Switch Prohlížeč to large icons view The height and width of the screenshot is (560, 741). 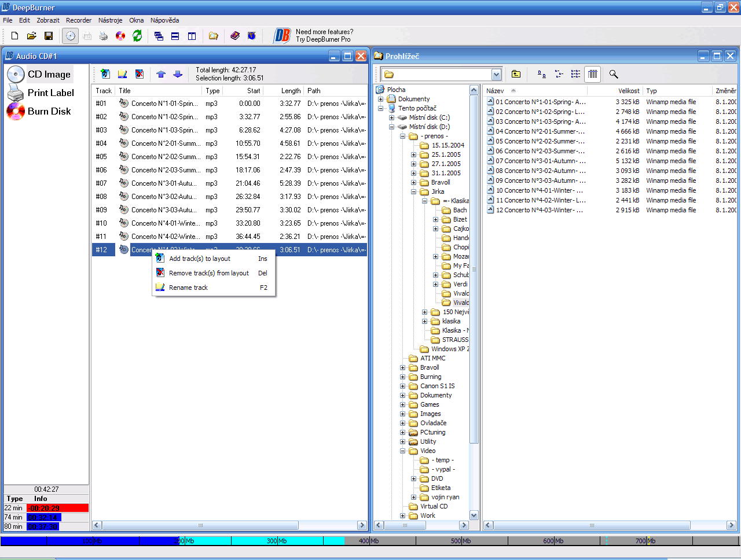coord(542,74)
